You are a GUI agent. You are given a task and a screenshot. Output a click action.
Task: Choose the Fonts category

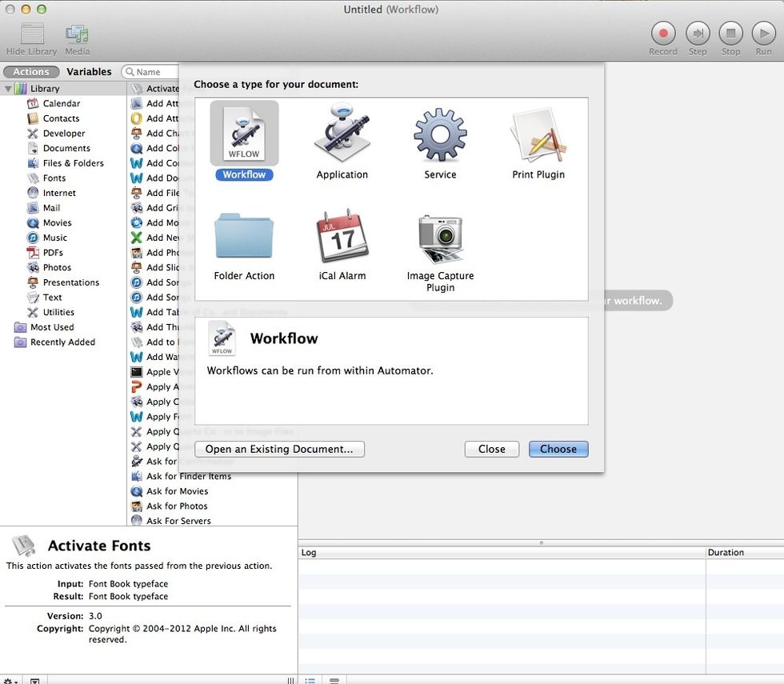[x=54, y=178]
